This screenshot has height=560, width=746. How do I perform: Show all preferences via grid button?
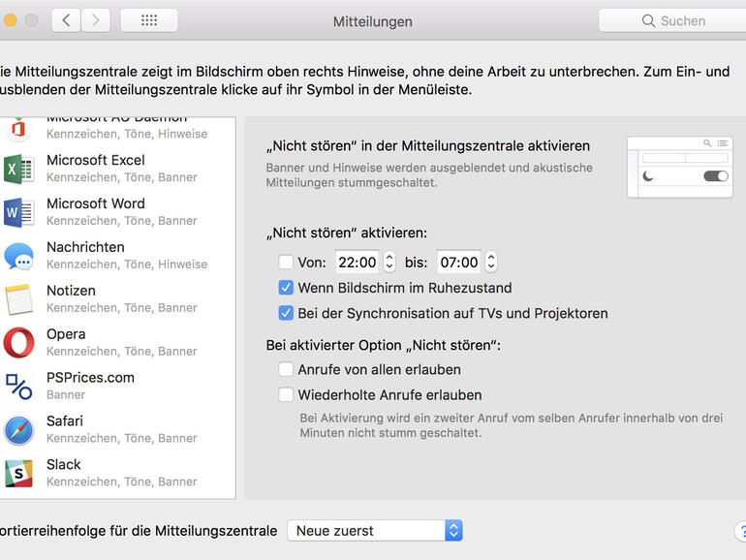(149, 20)
